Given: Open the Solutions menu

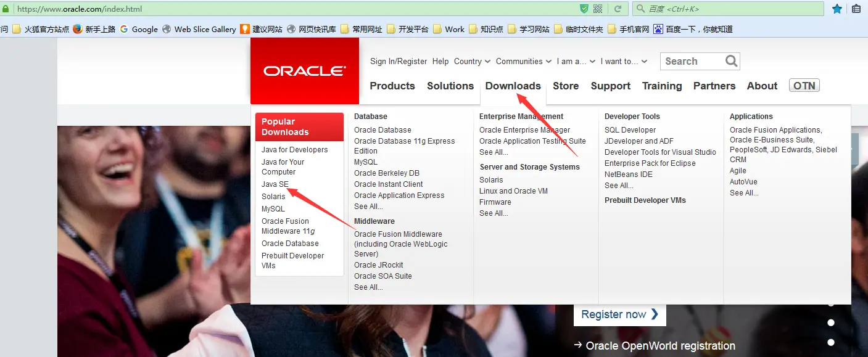Looking at the screenshot, I should click(x=450, y=86).
